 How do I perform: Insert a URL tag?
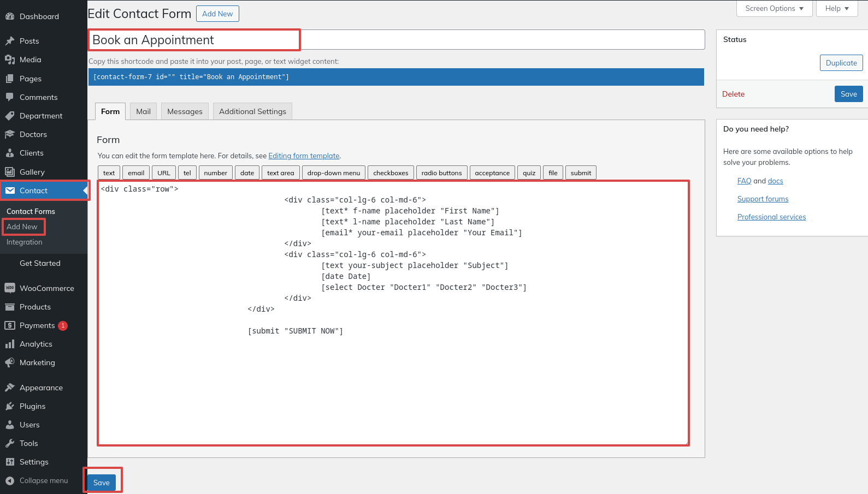164,173
